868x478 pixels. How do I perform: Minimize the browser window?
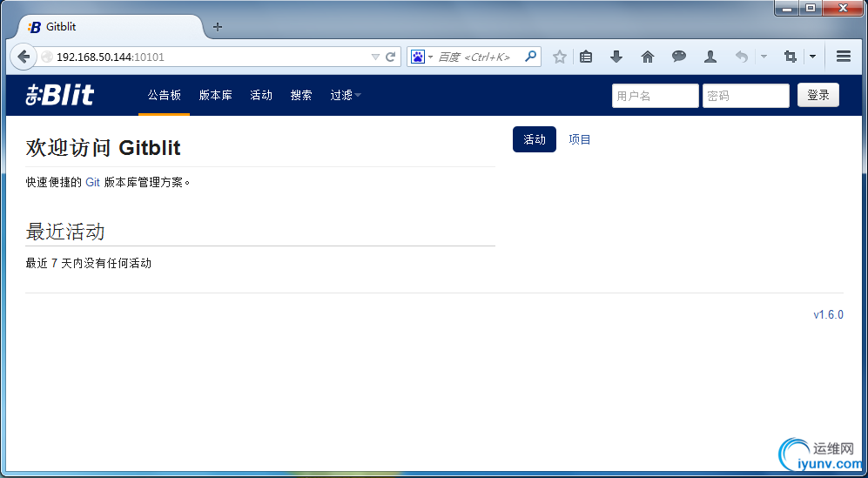787,8
